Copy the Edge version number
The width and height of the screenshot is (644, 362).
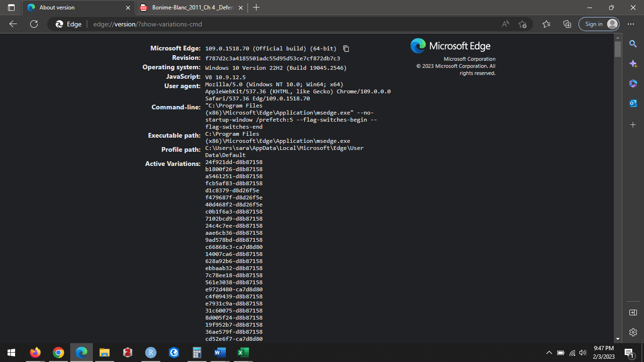[x=346, y=48]
